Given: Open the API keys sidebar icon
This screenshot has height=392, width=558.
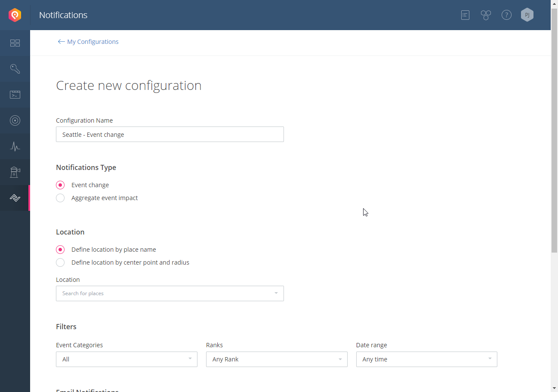Looking at the screenshot, I should [15, 69].
